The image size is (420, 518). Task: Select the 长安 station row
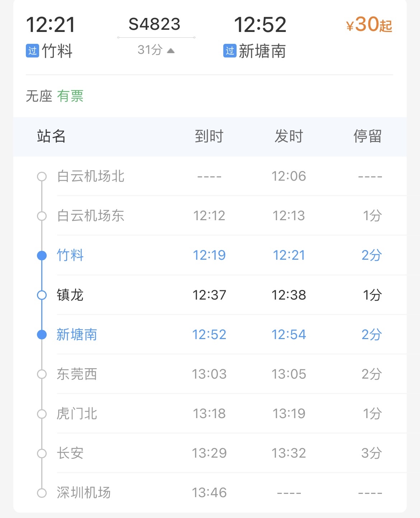(210, 453)
